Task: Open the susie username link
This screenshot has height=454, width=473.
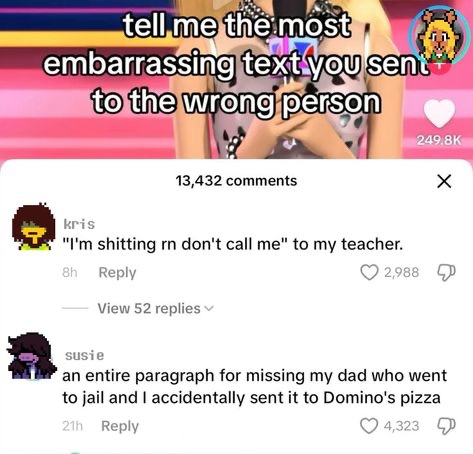Action: (x=85, y=355)
